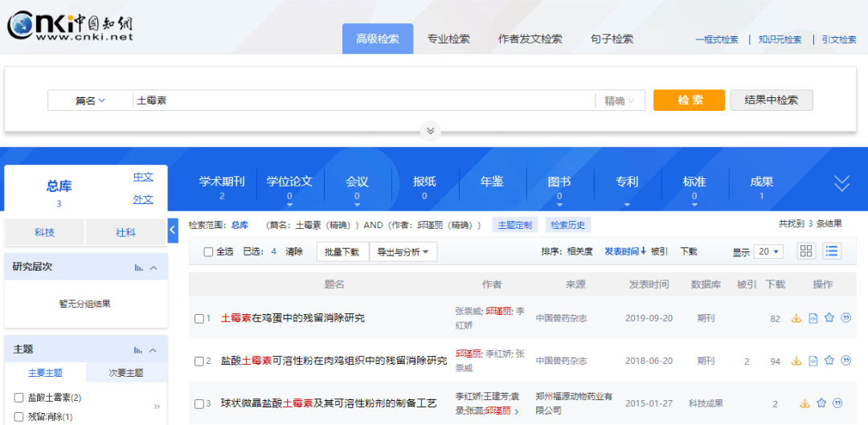Switch to the grid view layout

(806, 251)
